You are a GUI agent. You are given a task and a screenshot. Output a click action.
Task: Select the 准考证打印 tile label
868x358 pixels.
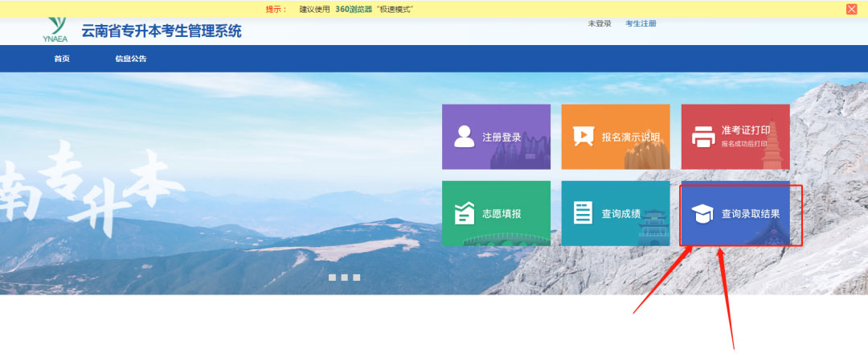pos(746,130)
